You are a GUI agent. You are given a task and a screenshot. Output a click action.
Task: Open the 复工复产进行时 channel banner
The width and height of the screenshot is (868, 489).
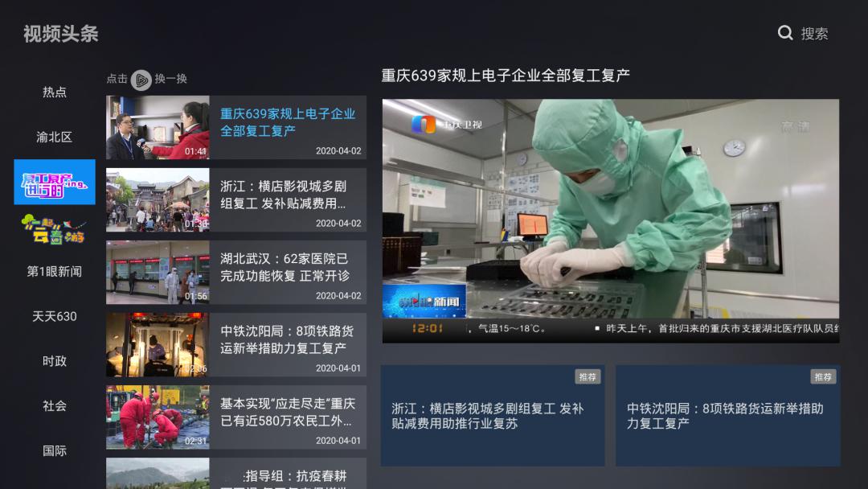tap(54, 183)
